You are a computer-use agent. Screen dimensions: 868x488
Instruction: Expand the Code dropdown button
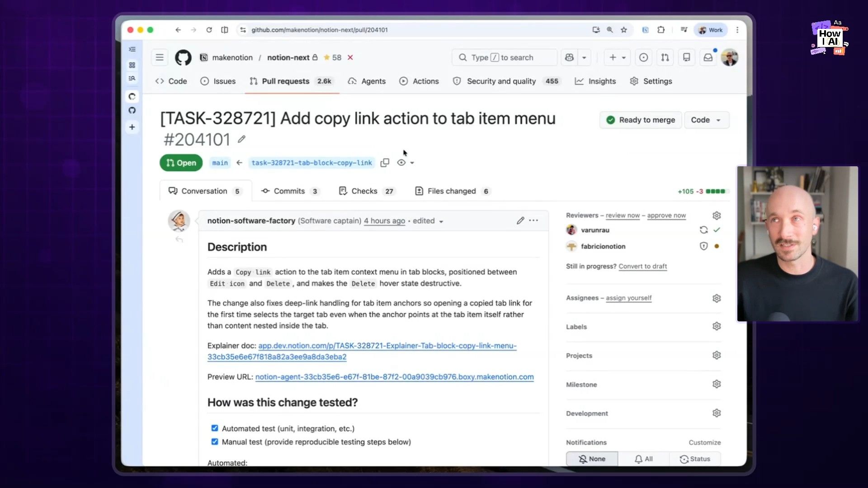tap(707, 120)
